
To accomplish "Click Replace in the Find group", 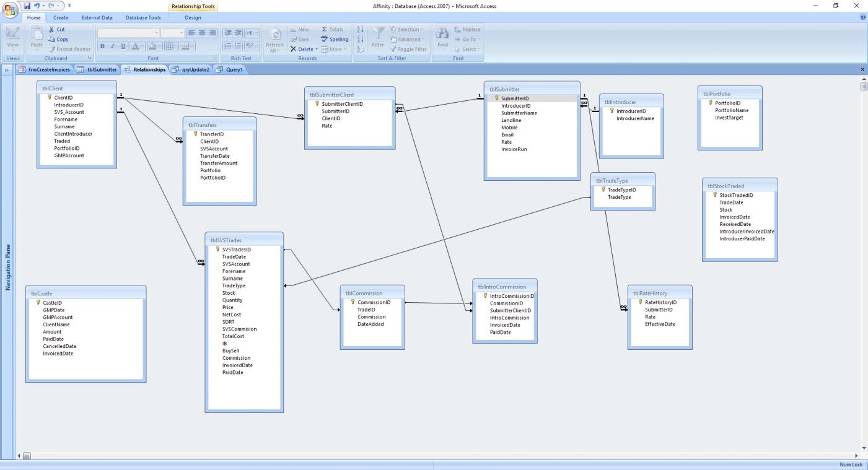I will (x=467, y=29).
